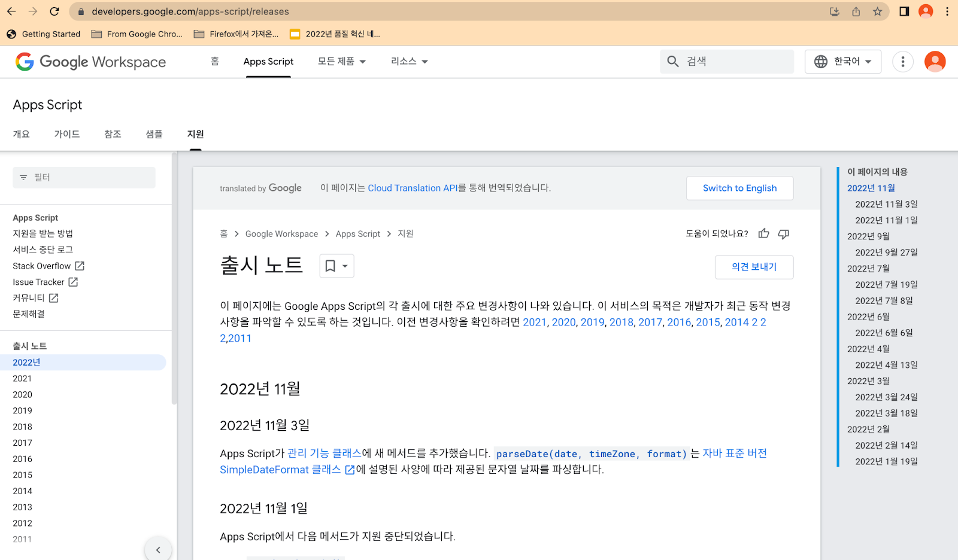Open 서비스 중단 로그 in the sidebar
Viewport: 958px width, 560px height.
click(43, 249)
